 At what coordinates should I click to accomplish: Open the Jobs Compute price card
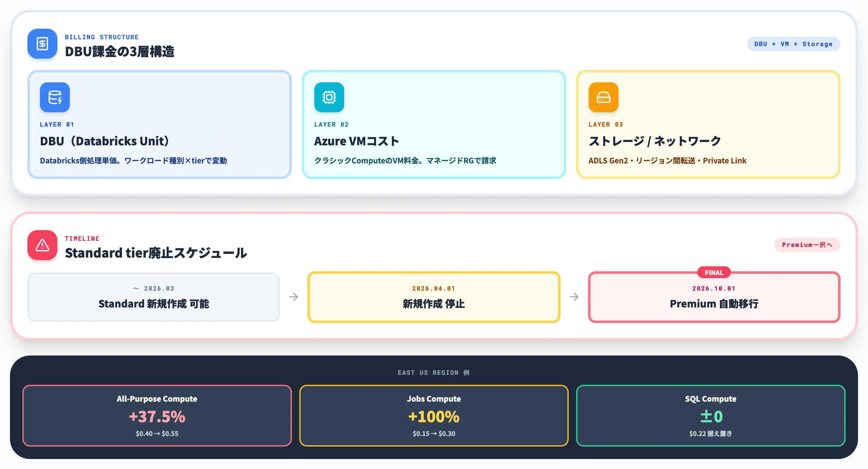click(434, 415)
